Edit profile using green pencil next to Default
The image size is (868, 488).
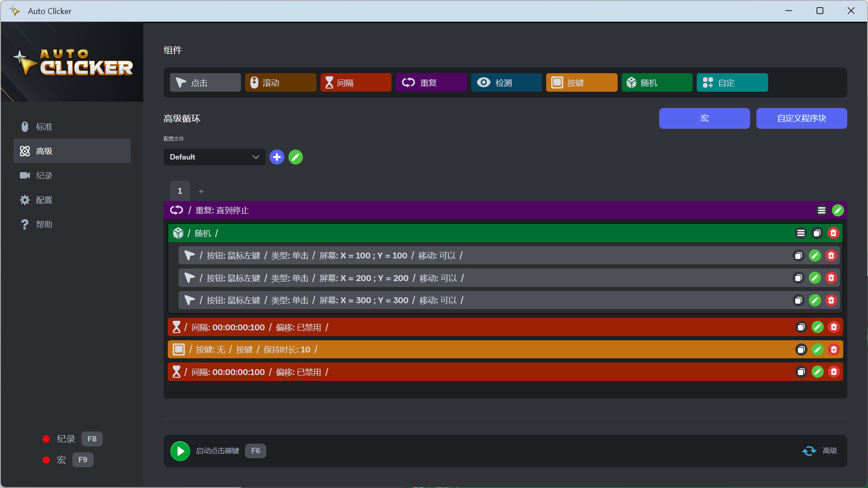tap(296, 157)
